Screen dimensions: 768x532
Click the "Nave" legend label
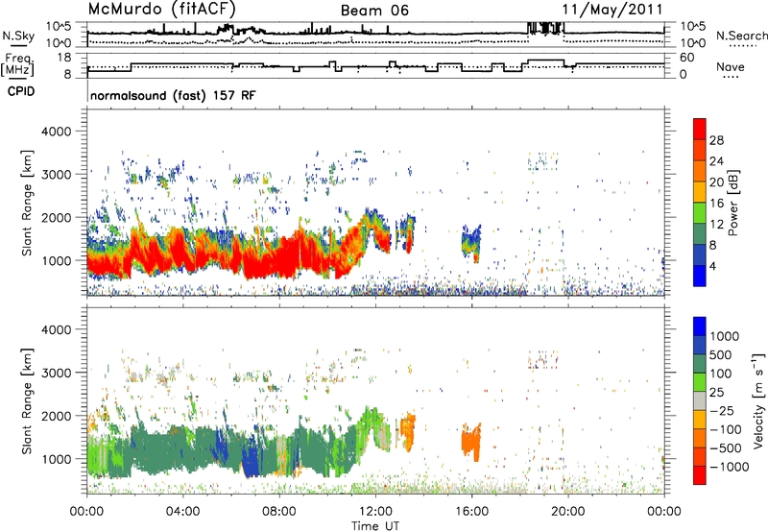[x=731, y=66]
